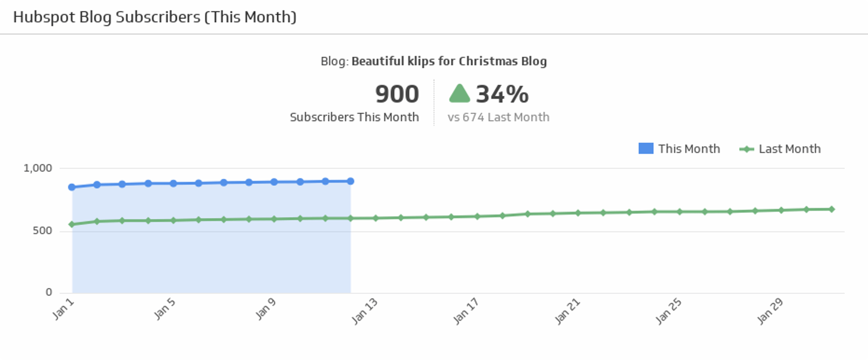Viewport: 868px width, 360px height.
Task: Toggle the Last Month legend label
Action: (789, 149)
